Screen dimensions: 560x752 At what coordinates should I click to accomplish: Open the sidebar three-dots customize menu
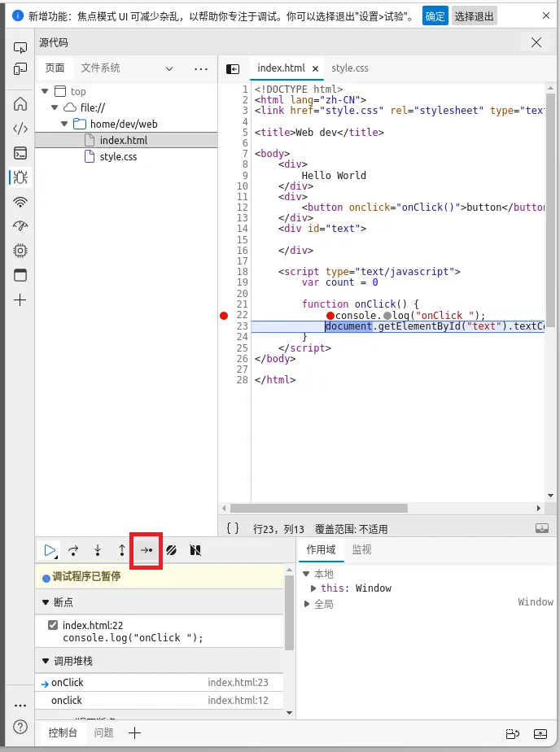(x=20, y=706)
